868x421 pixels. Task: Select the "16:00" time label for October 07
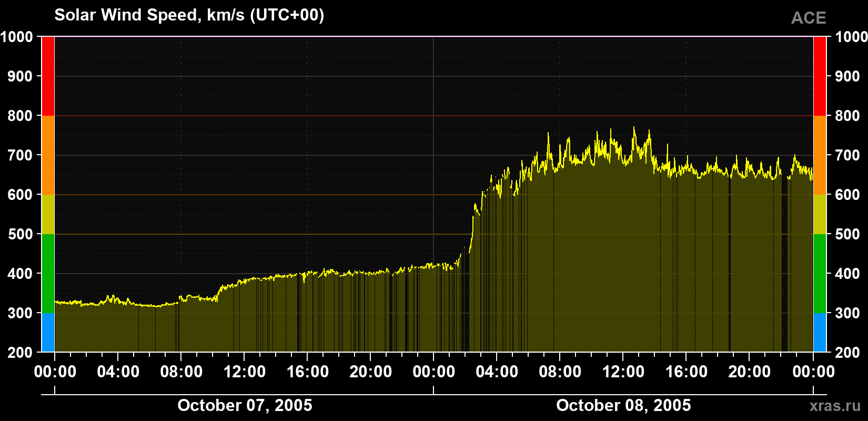coord(308,372)
